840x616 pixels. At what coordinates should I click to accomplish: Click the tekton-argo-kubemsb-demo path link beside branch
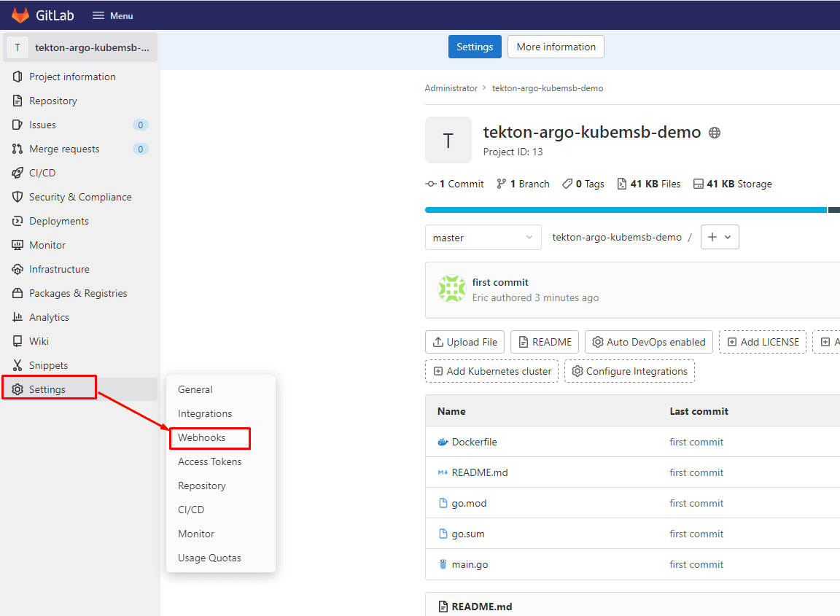pos(617,238)
